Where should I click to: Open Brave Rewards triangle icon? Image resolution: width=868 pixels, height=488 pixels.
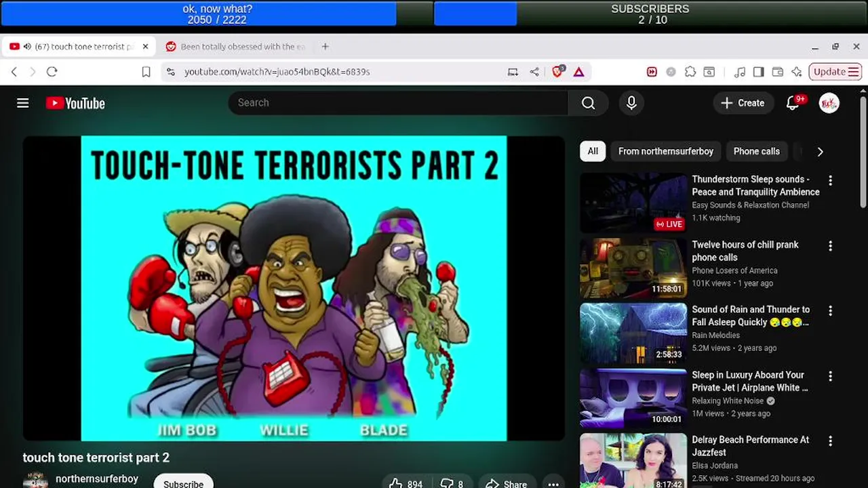tap(578, 72)
